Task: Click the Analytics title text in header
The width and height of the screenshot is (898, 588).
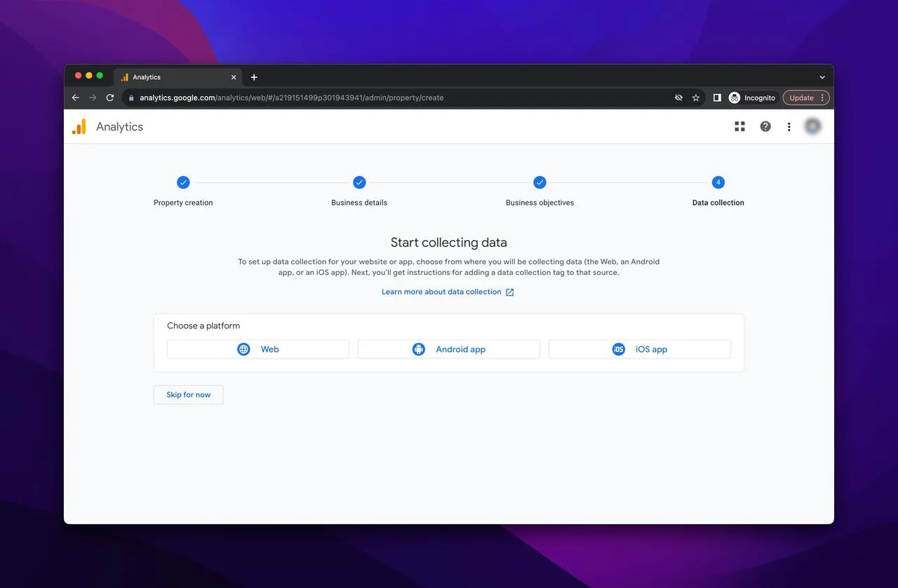Action: [x=119, y=127]
